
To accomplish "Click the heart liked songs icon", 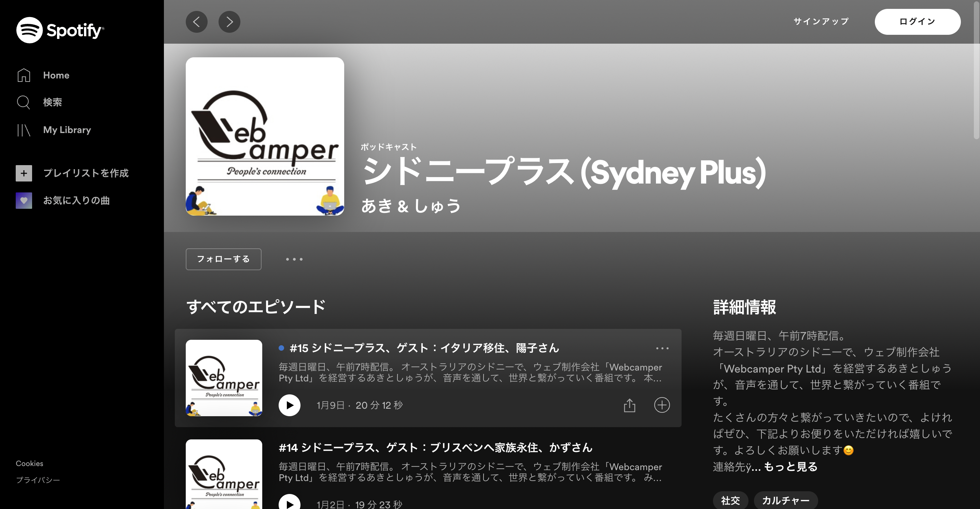I will tap(24, 201).
